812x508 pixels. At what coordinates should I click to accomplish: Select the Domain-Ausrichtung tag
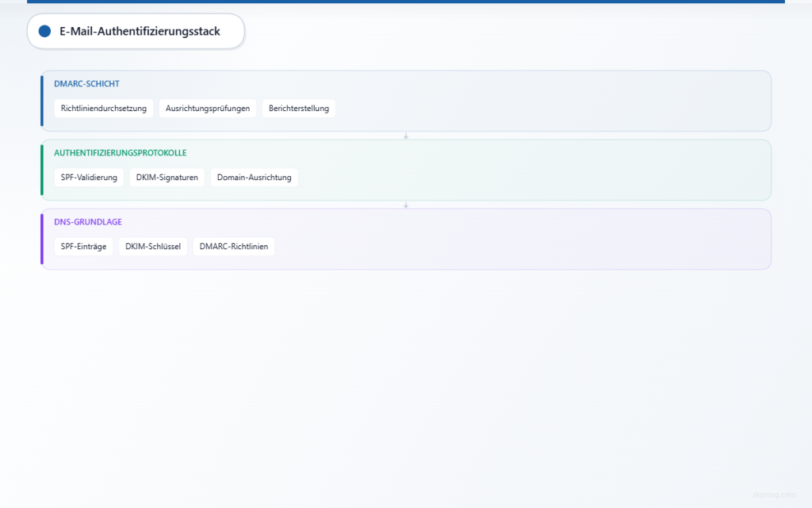point(254,177)
